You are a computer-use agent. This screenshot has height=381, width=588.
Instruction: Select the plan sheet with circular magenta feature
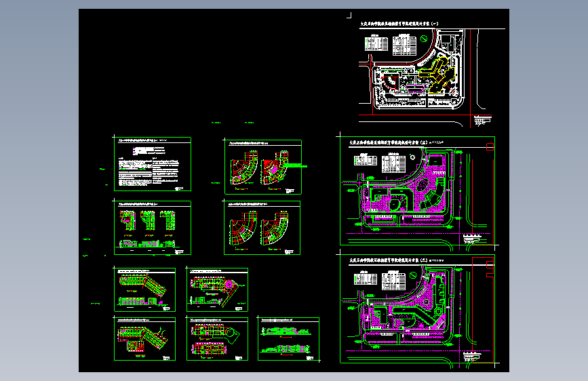(x=218, y=289)
